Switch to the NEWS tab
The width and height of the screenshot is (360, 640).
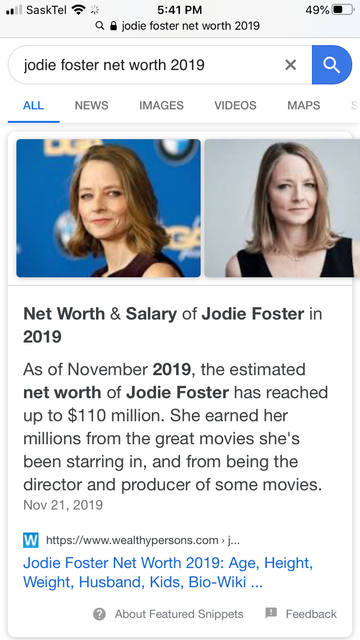tap(91, 105)
